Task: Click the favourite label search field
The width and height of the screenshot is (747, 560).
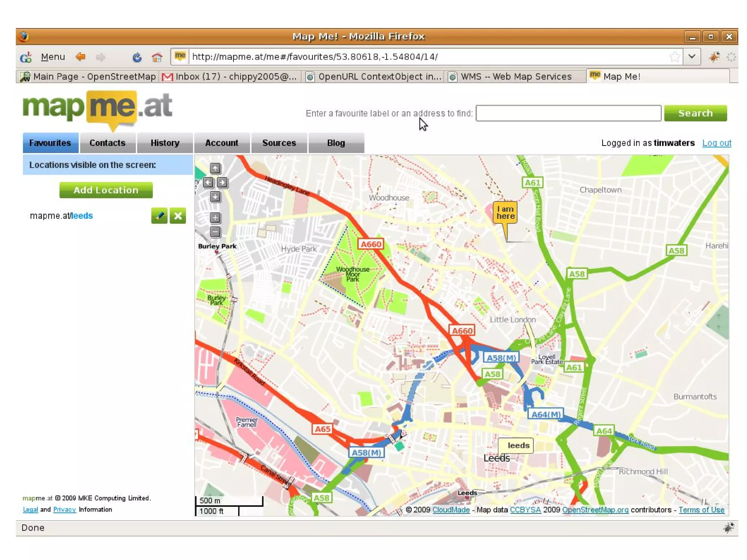Action: point(568,113)
